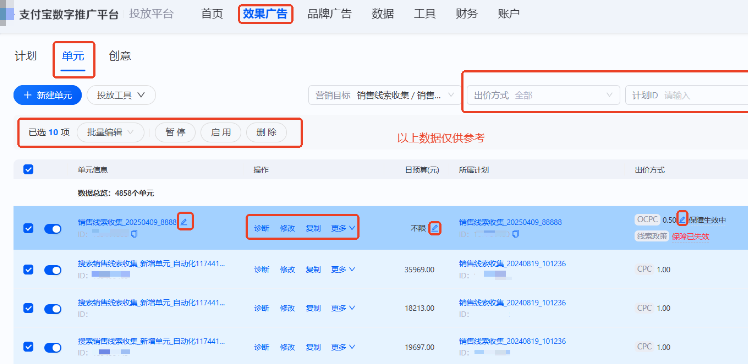This screenshot has height=364, width=748.
Task: Open the 效果广告 nav item
Action: 265,14
